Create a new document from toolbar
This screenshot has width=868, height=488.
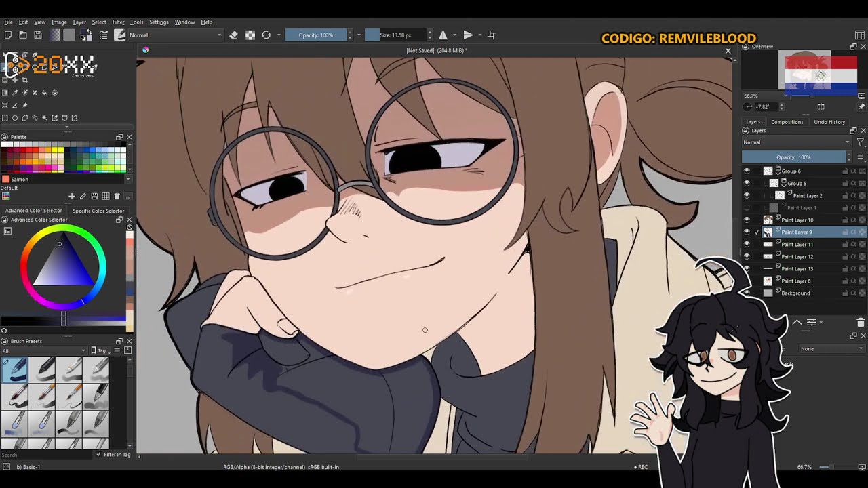[x=8, y=35]
